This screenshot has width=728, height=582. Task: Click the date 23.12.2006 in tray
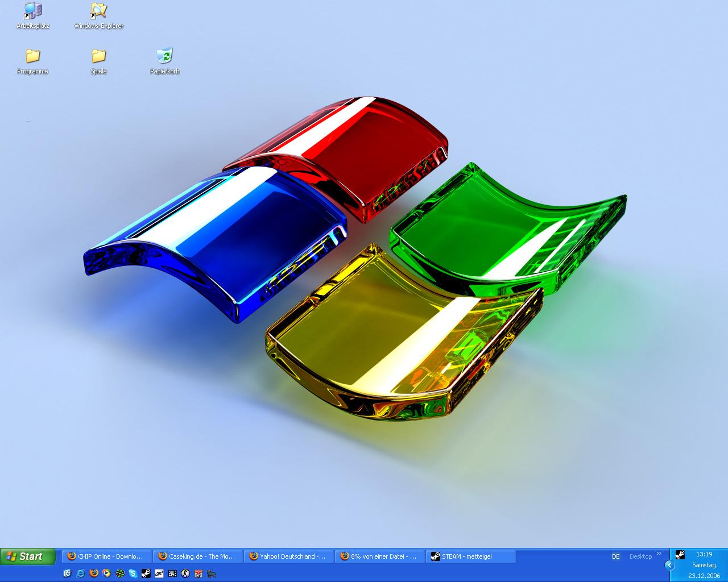pyautogui.click(x=704, y=576)
